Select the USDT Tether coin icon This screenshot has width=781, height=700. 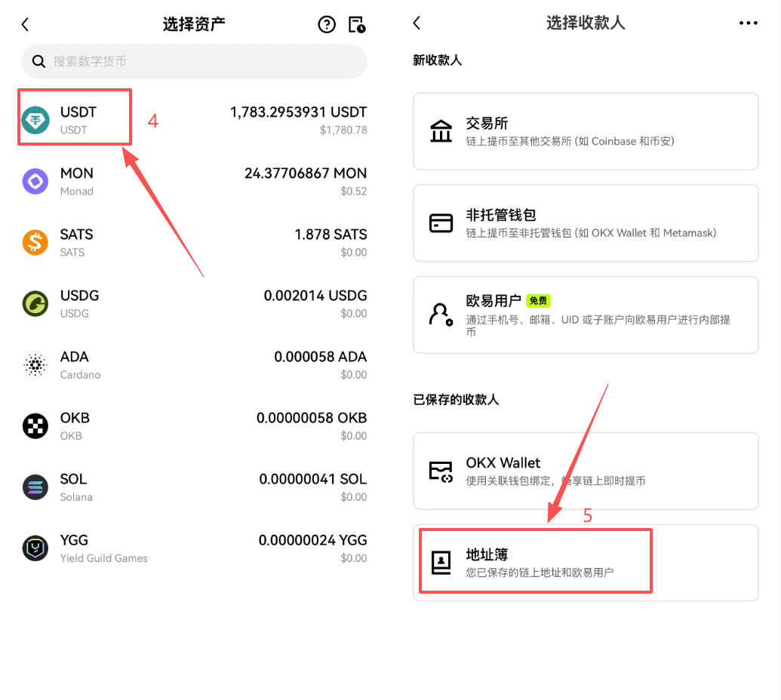pyautogui.click(x=35, y=121)
